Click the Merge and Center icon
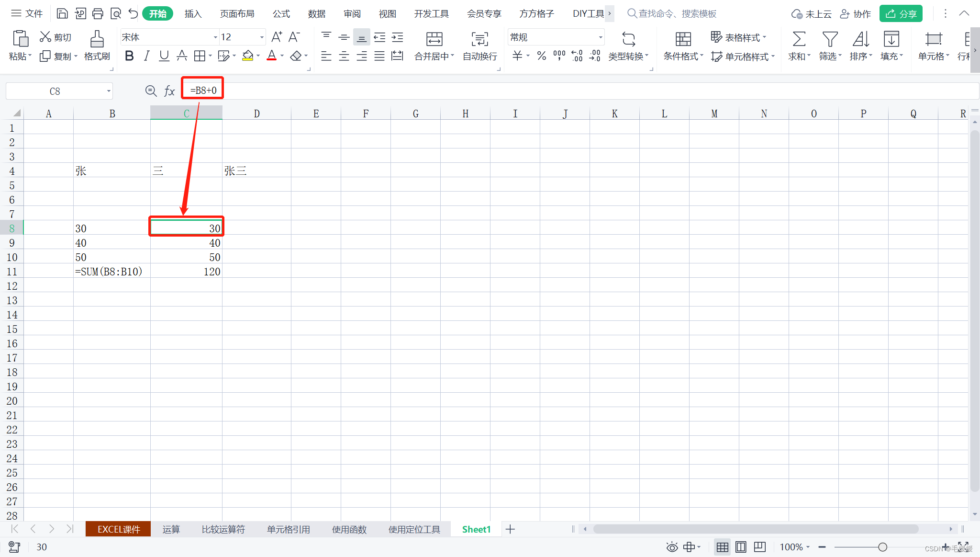Image resolution: width=980 pixels, height=557 pixels. (434, 39)
